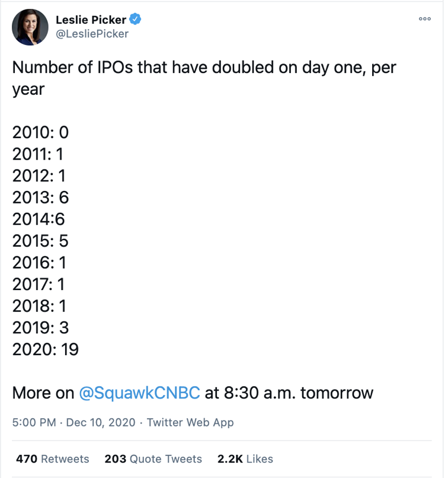
Task: Open Leslie Picker's profile photo
Action: tap(30, 27)
